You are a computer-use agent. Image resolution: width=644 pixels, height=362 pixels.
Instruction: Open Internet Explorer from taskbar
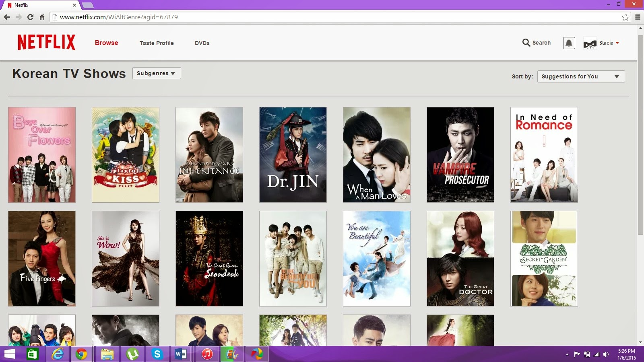click(x=58, y=354)
